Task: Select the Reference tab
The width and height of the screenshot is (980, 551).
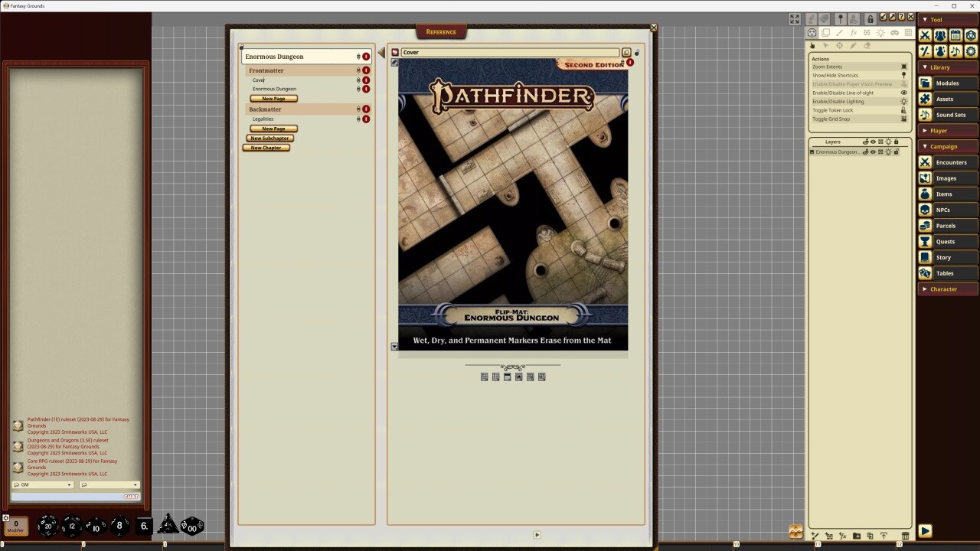Action: point(440,31)
